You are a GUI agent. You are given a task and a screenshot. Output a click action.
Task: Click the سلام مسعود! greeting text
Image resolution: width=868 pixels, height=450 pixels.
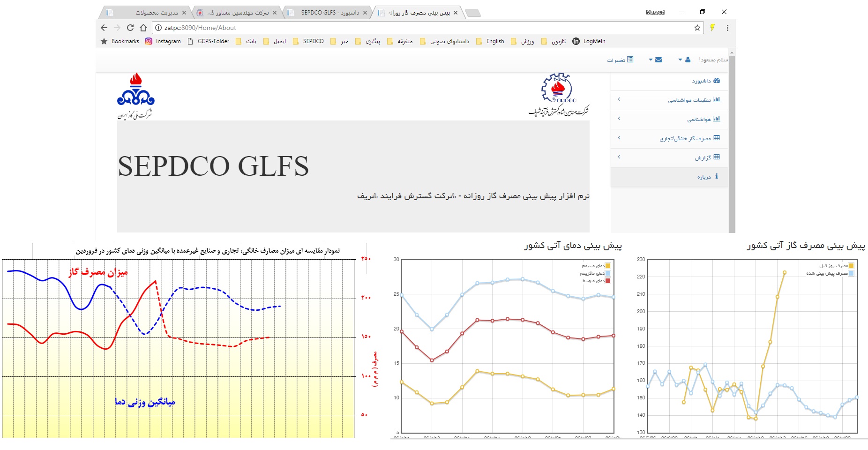714,60
